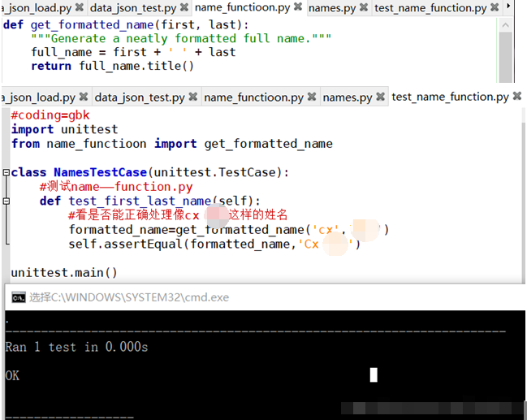The image size is (527, 420).
Task: Click the upper editor vertical scrollbar thumb
Action: (505, 57)
